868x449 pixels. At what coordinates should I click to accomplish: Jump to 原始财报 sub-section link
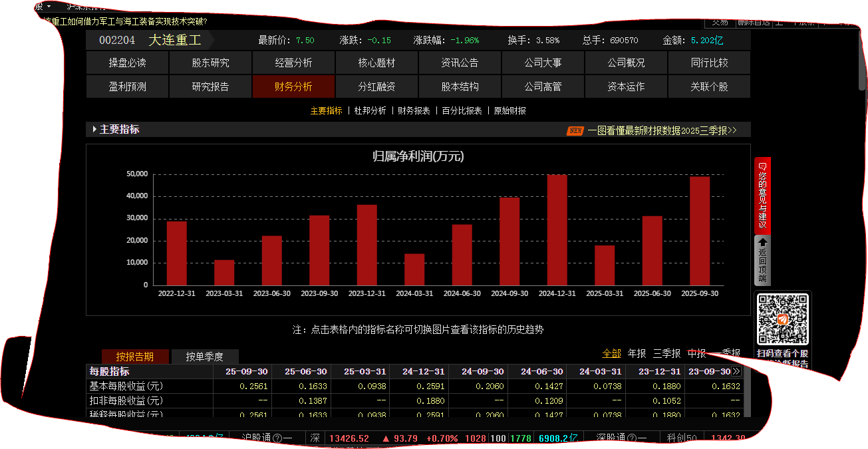[x=510, y=111]
